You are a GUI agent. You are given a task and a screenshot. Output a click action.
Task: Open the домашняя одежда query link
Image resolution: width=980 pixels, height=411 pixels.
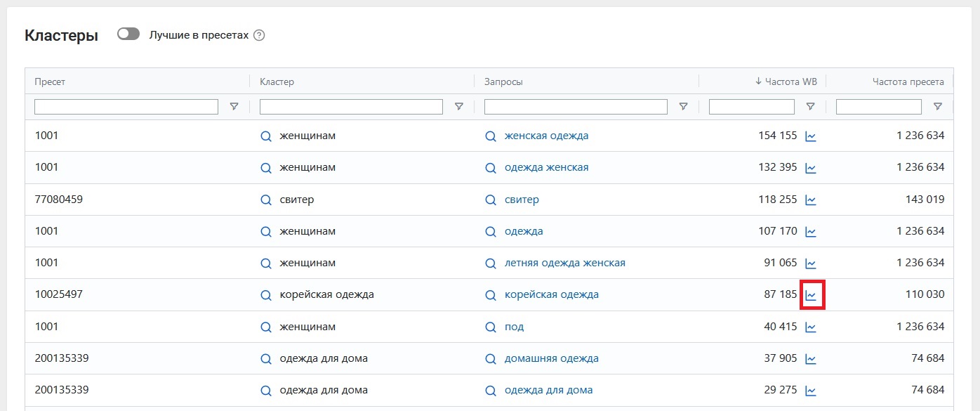pyautogui.click(x=551, y=358)
